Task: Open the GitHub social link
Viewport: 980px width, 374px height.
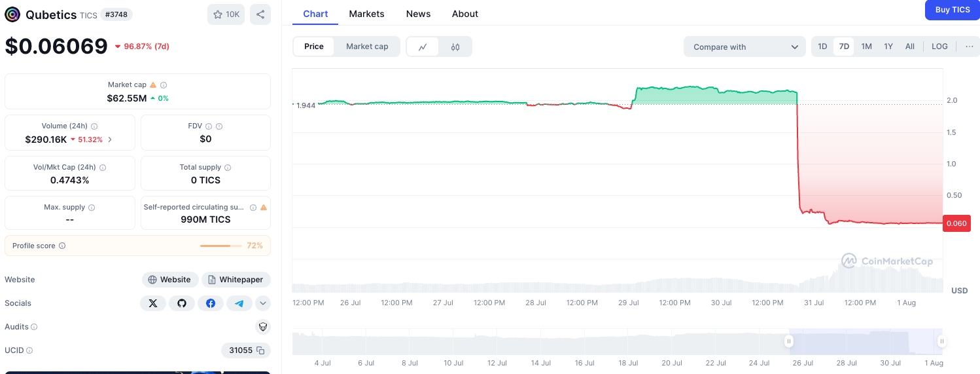Action: [182, 303]
